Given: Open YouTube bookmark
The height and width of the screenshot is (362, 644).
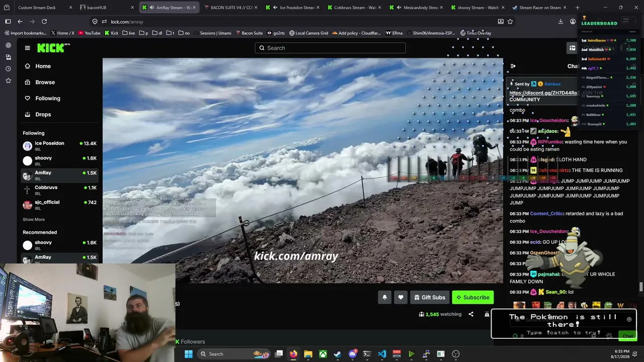Looking at the screenshot, I should tap(89, 33).
